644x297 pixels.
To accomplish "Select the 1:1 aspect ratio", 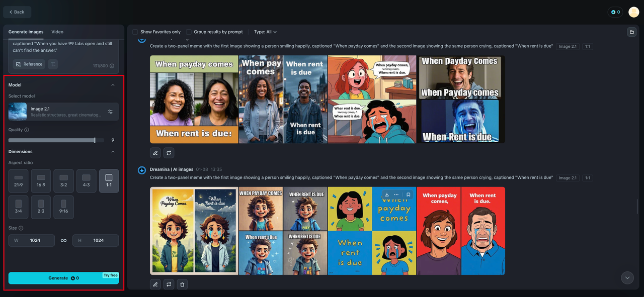I will tap(109, 181).
